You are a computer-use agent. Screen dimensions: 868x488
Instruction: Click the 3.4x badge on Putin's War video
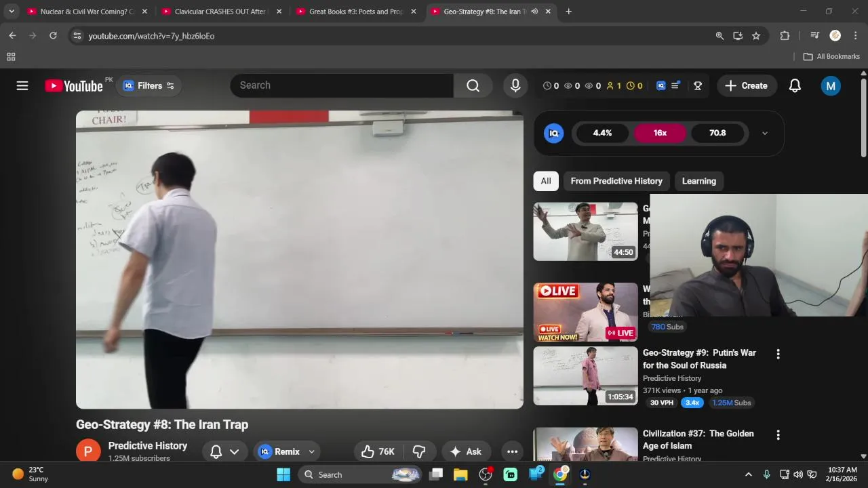[x=692, y=403]
